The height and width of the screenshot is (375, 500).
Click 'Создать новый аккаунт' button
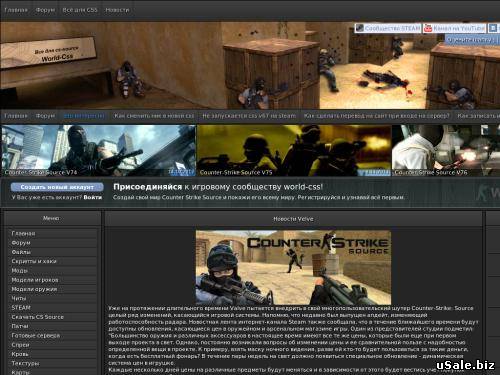click(57, 187)
